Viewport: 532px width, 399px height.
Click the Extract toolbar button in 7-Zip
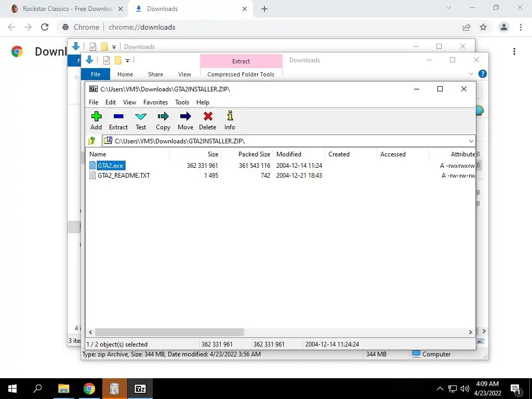(x=118, y=121)
